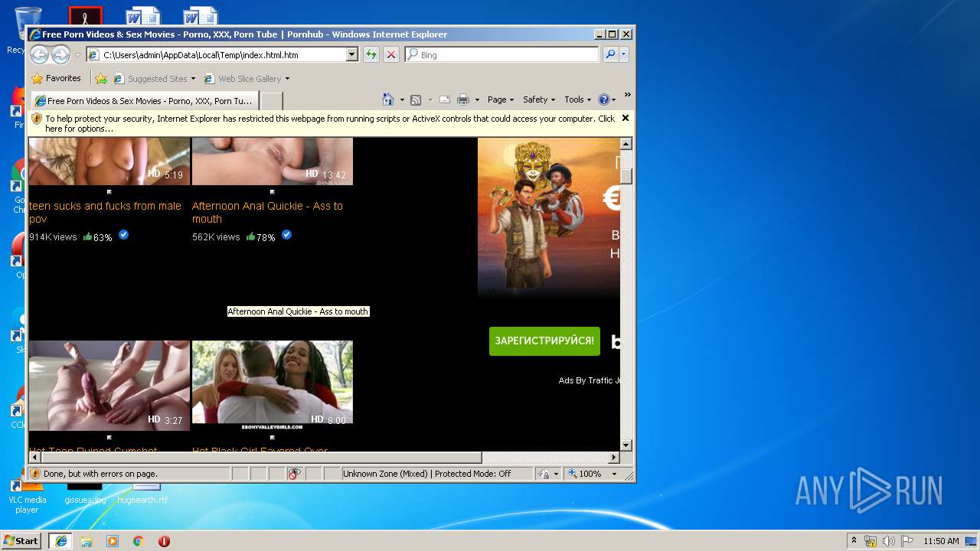
Task: Click the address bar showing index.html.htm
Action: coord(216,55)
